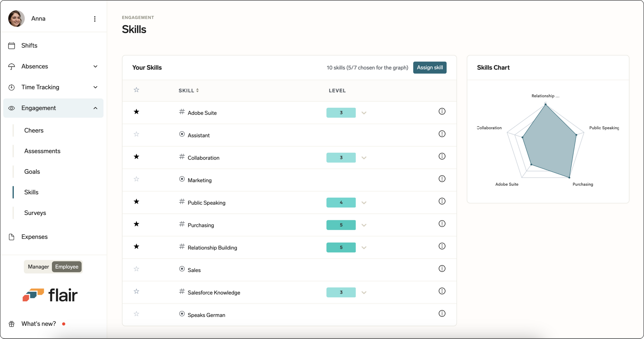Open the Surveys page

coord(35,213)
